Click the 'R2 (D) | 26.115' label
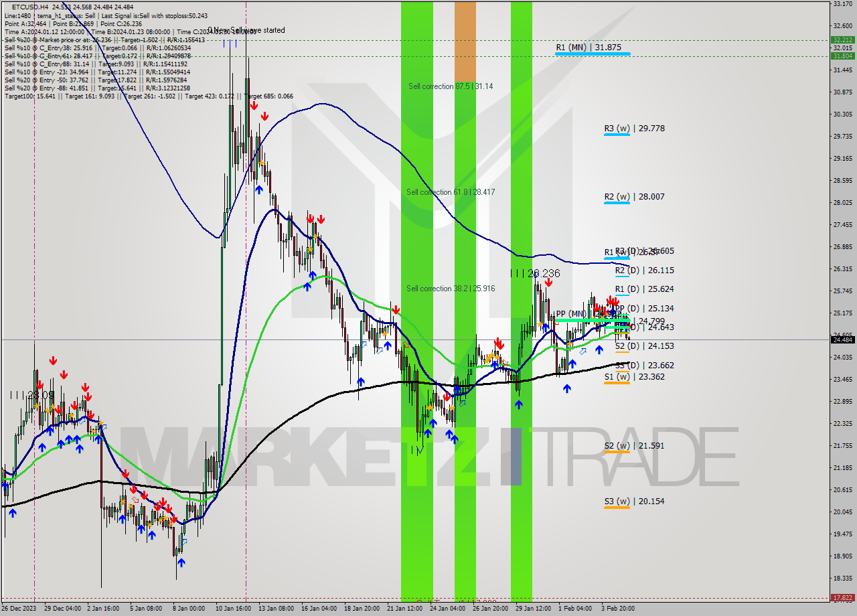857x616 pixels. point(644,271)
